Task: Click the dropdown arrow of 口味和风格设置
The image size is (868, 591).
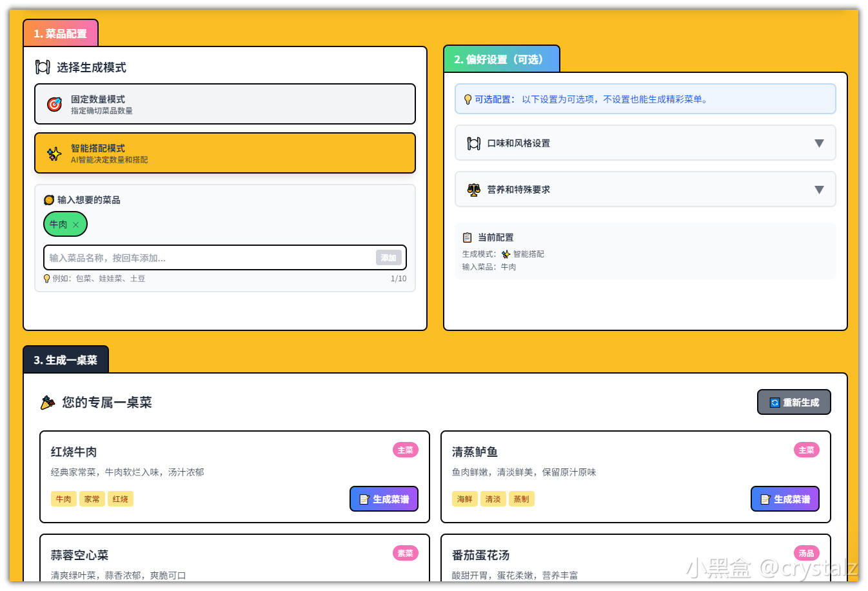Action: click(x=819, y=143)
